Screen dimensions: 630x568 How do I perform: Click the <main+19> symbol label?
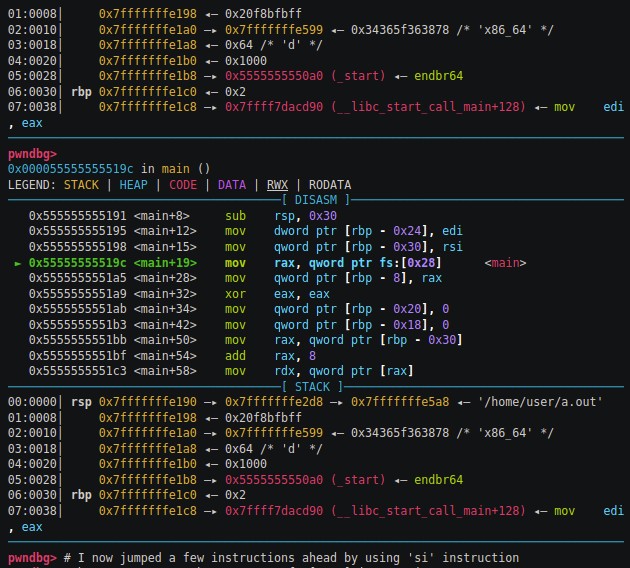165,263
